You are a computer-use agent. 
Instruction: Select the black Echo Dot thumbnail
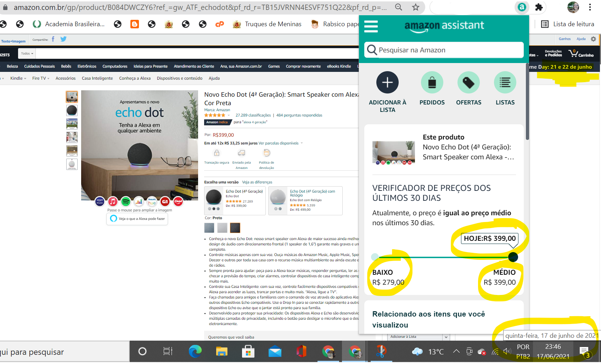pos(72,110)
